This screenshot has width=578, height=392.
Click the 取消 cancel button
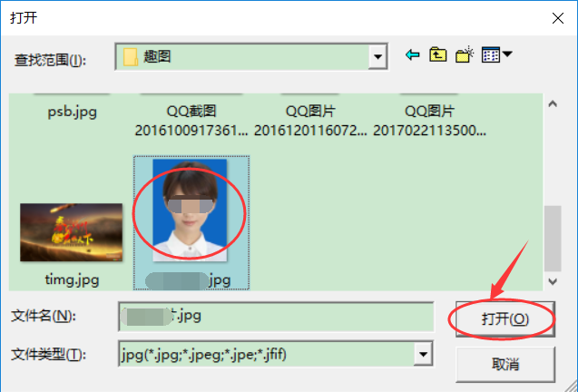coord(505,365)
